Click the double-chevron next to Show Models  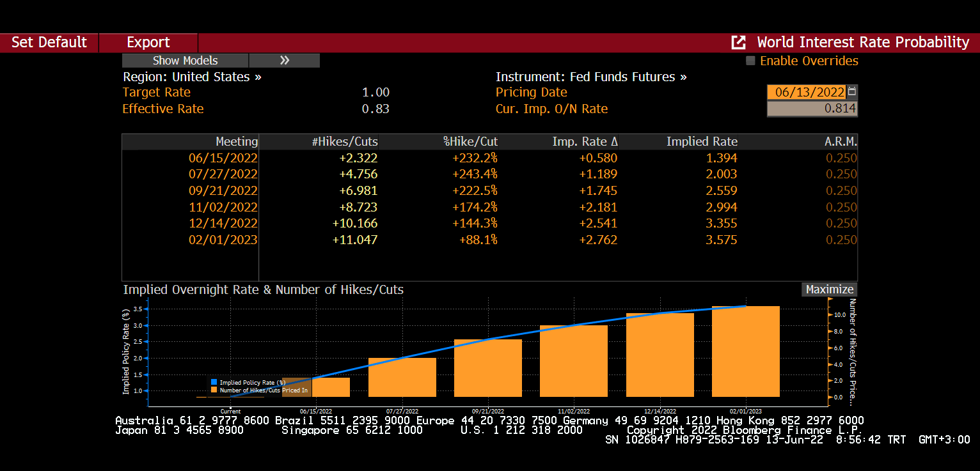(285, 61)
